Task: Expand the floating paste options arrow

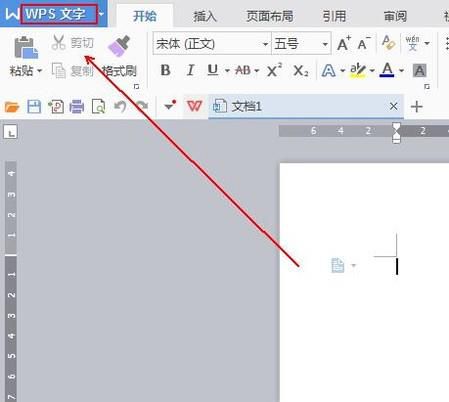Action: 354,265
